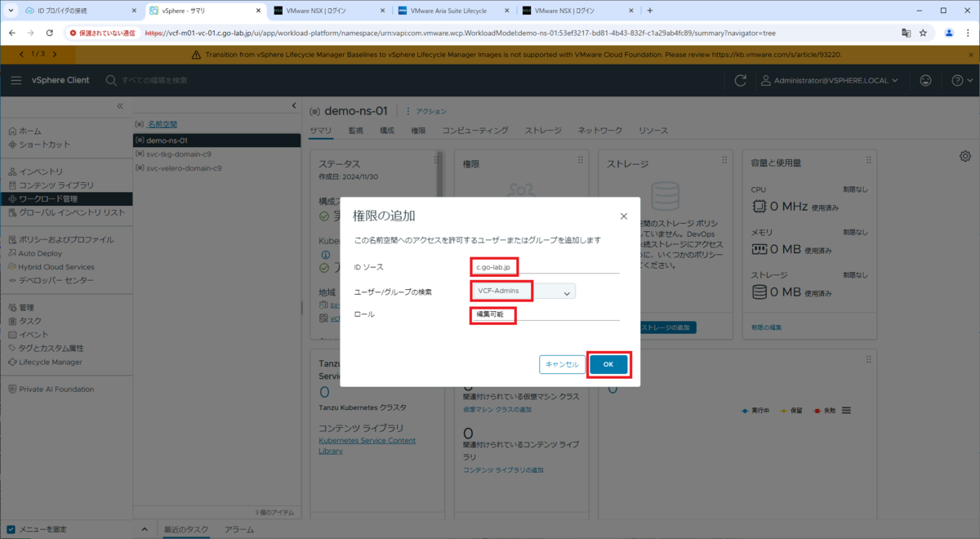This screenshot has height=539, width=980.
Task: Go to next banner notification arrow
Action: [x=55, y=54]
